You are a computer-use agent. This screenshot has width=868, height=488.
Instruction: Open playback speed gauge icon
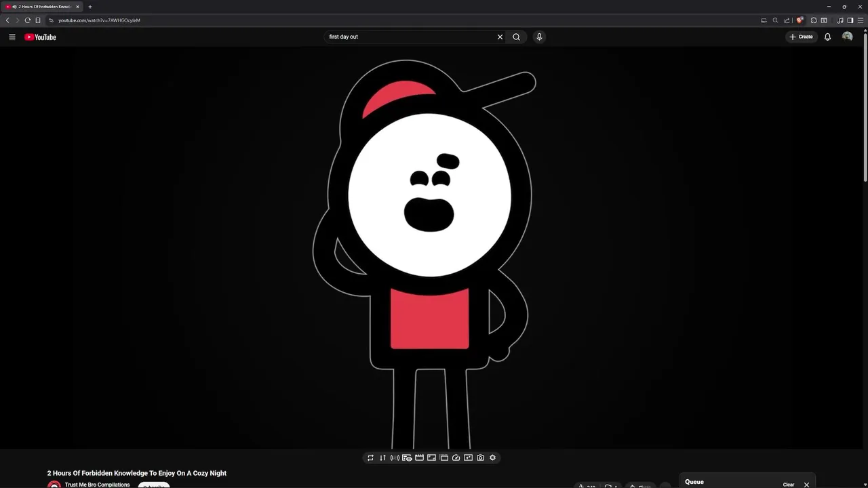tap(456, 457)
